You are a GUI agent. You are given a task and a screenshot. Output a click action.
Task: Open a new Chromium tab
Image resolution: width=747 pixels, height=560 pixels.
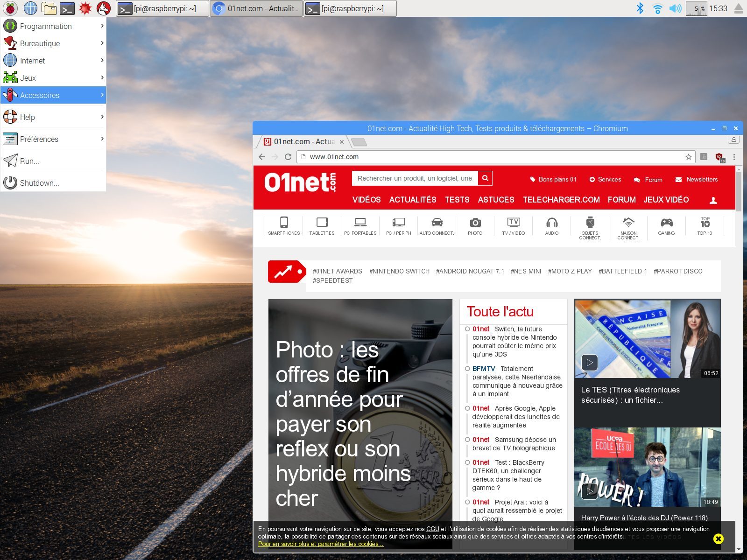[359, 142]
